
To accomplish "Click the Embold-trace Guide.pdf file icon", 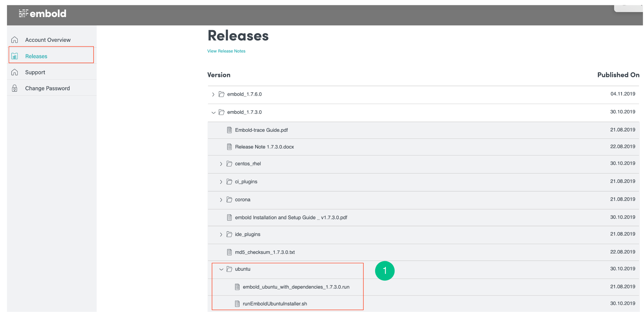I will point(229,130).
